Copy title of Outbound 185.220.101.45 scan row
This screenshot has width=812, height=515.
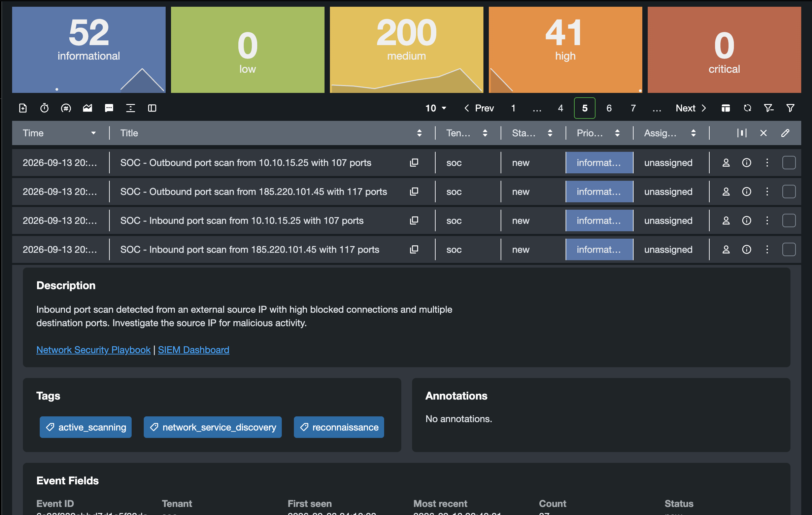tap(414, 192)
